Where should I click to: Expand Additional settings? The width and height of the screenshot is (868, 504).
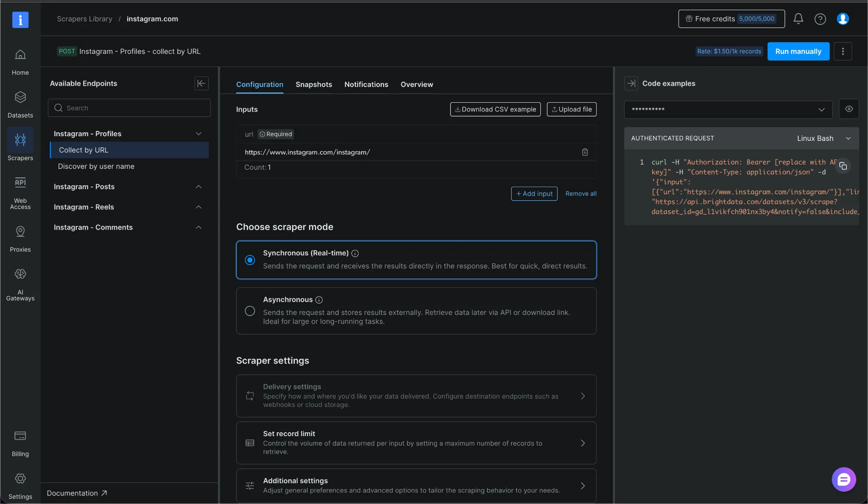416,485
